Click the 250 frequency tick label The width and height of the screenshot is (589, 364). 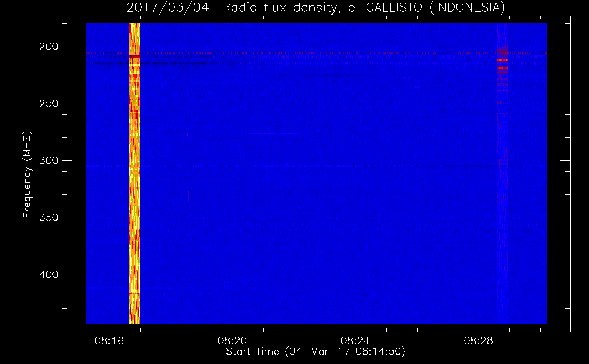(x=49, y=103)
